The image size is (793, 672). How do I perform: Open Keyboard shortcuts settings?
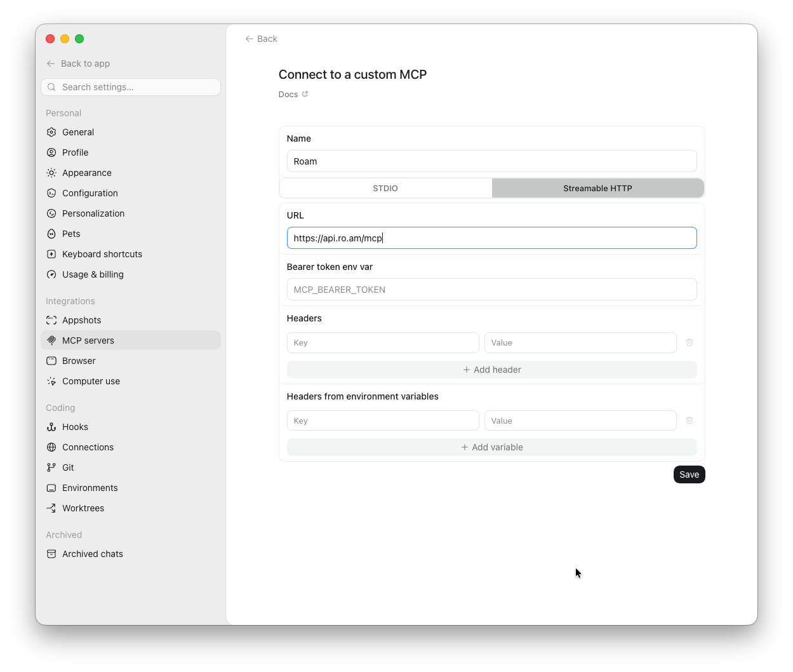pyautogui.click(x=131, y=254)
